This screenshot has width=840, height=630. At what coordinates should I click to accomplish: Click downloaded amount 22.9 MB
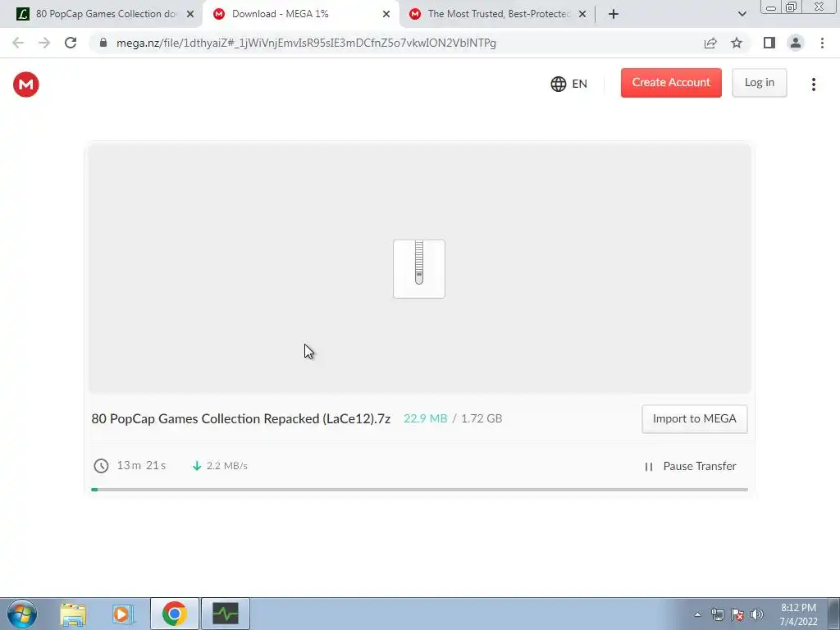(426, 418)
